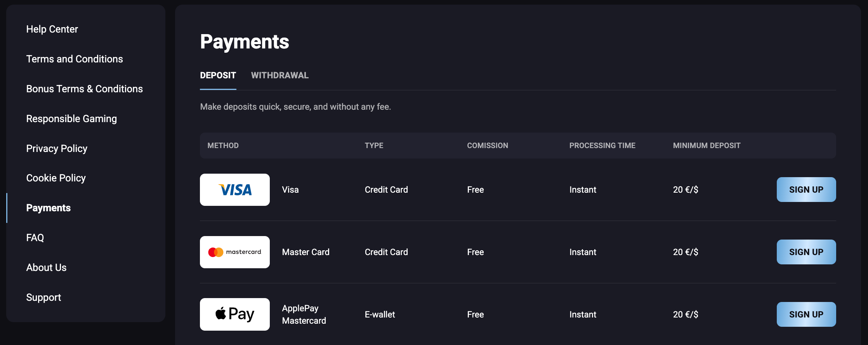868x345 pixels.
Task: Open the FAQ section
Action: click(35, 237)
